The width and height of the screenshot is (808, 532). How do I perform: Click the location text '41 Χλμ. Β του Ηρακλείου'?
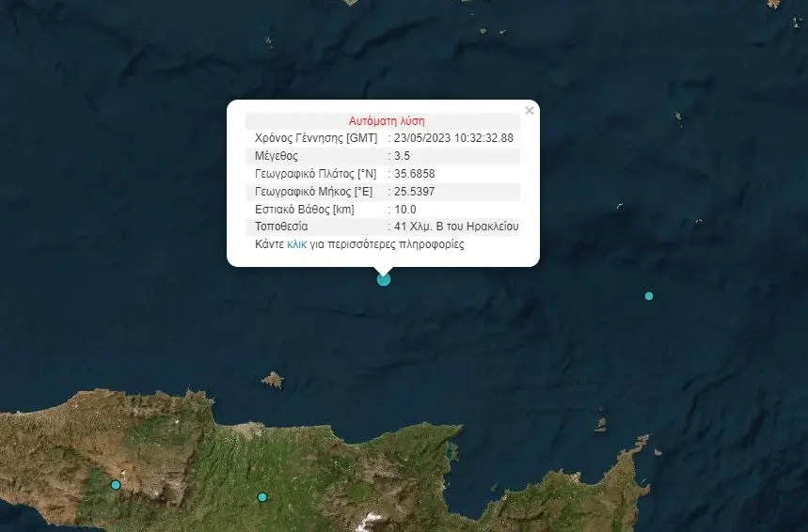[x=456, y=227]
